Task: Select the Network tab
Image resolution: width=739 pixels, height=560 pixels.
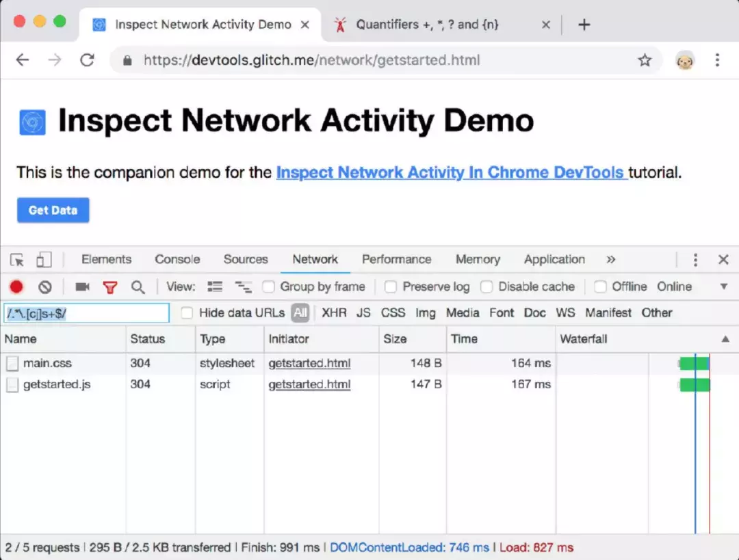Action: coord(315,260)
